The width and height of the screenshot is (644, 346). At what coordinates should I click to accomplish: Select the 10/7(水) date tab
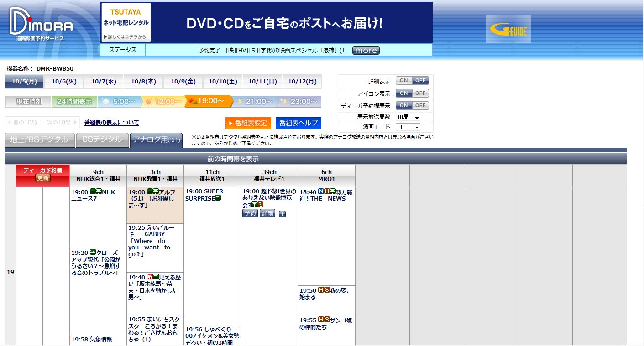tap(104, 82)
